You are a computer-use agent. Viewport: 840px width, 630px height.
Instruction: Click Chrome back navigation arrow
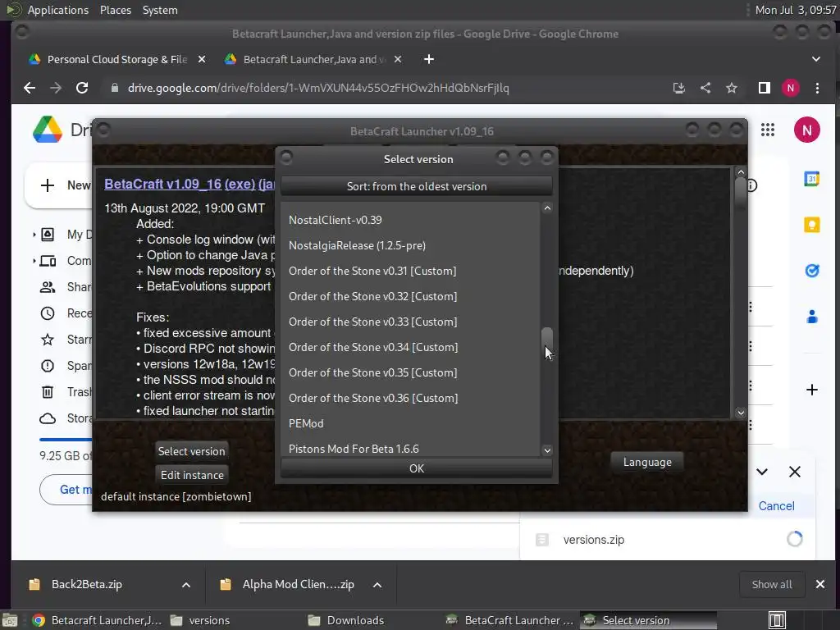tap(30, 88)
